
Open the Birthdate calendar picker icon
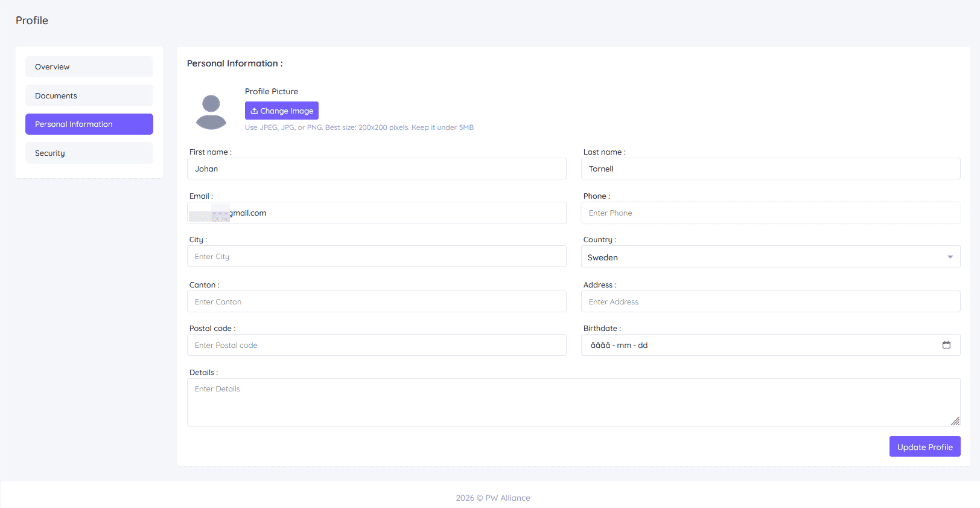pyautogui.click(x=946, y=345)
